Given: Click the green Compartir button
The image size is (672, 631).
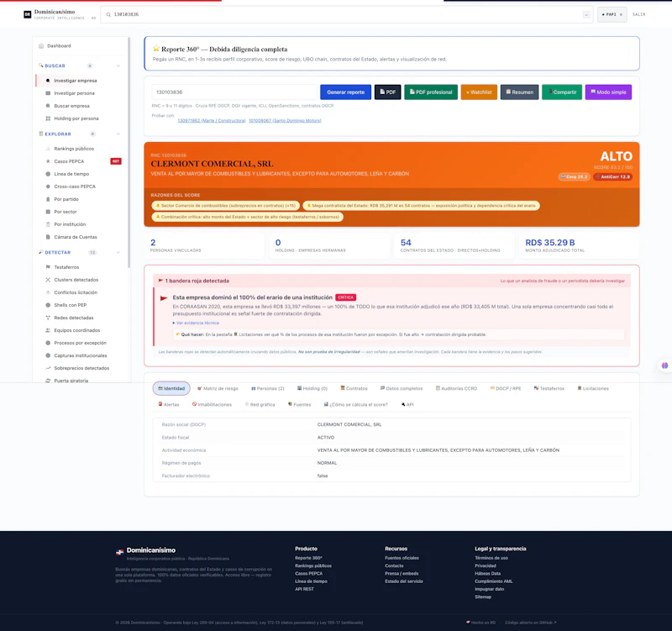Looking at the screenshot, I should click(x=562, y=92).
